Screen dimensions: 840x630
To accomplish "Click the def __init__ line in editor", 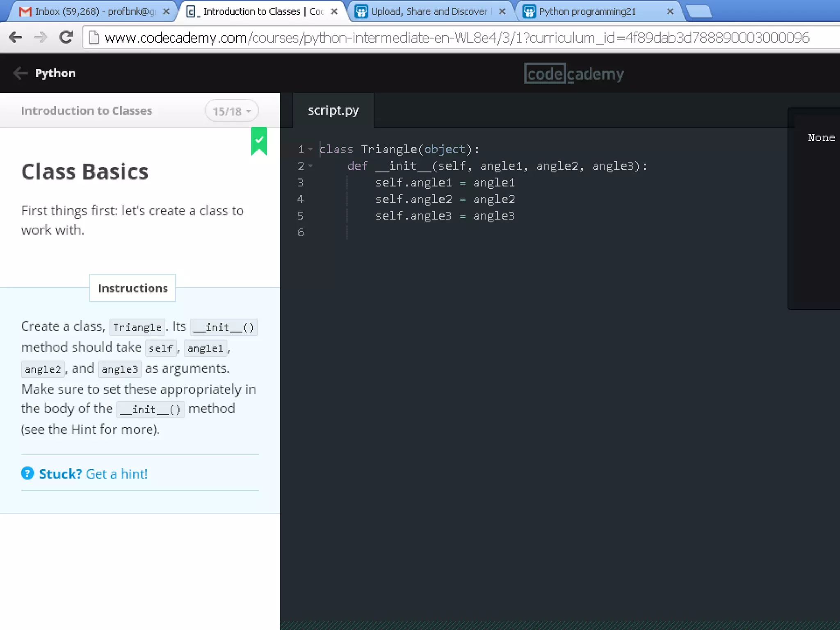I will pos(498,166).
